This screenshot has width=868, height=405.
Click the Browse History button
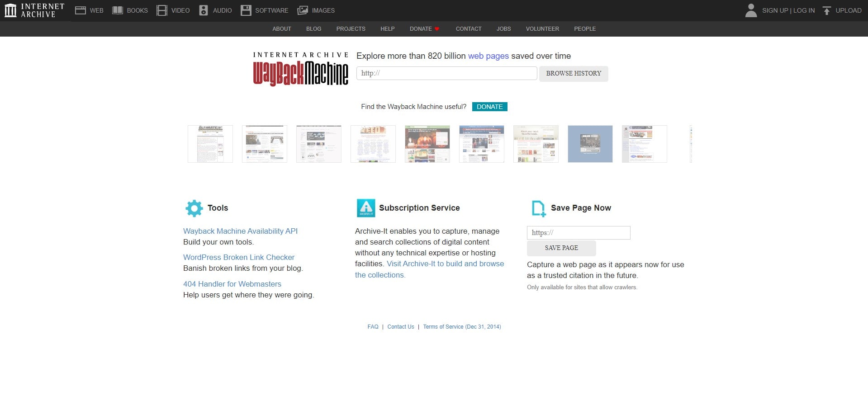point(574,73)
